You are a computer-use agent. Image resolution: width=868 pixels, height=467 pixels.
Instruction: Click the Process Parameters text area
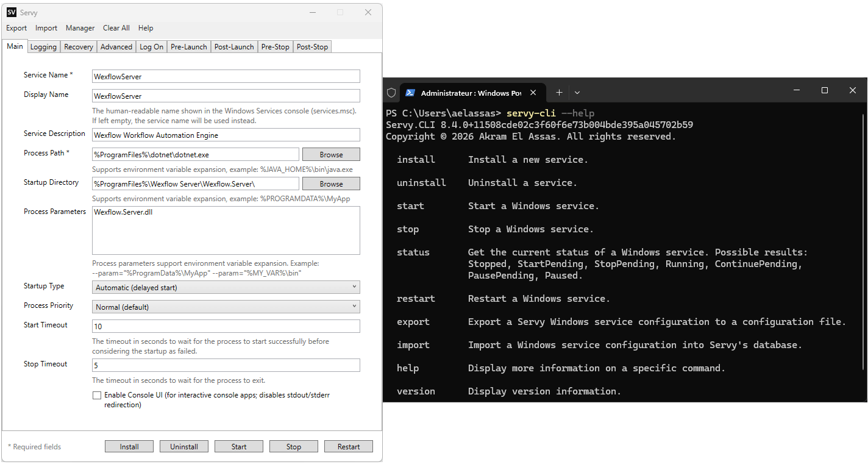click(x=226, y=230)
